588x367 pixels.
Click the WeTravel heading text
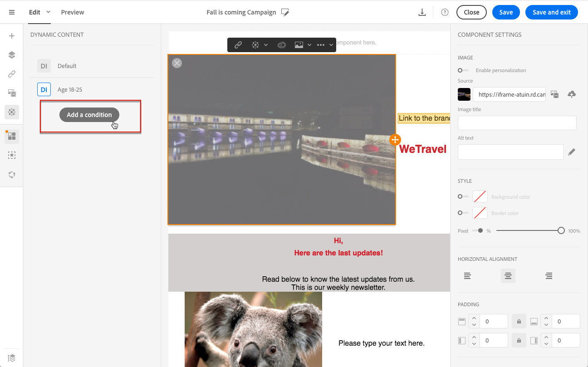click(423, 149)
